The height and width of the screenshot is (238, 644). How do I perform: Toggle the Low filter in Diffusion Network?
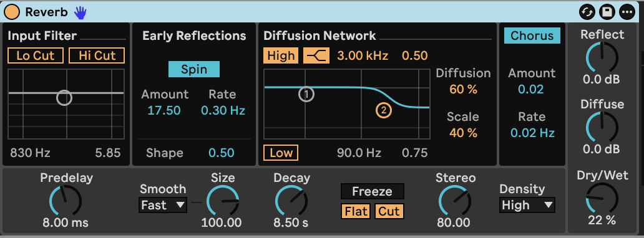pos(281,153)
